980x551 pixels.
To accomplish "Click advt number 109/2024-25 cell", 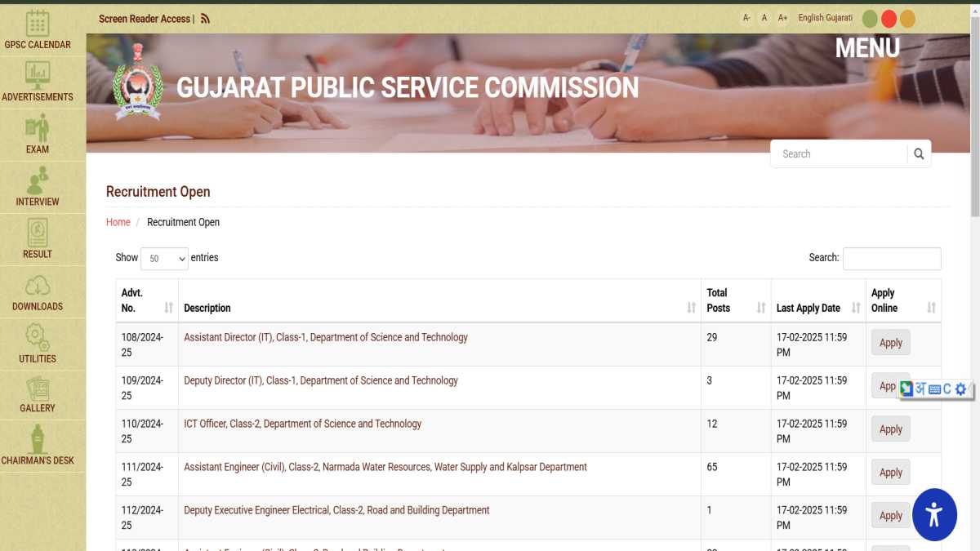I will pos(147,388).
